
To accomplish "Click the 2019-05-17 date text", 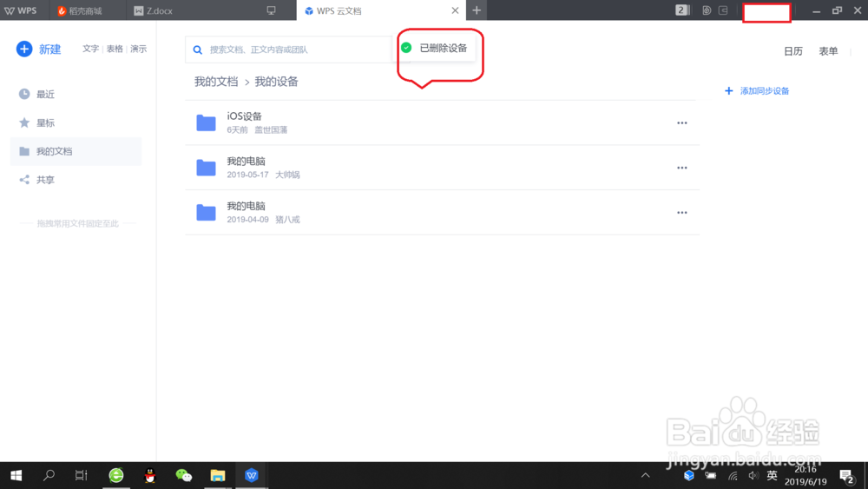I will [247, 175].
